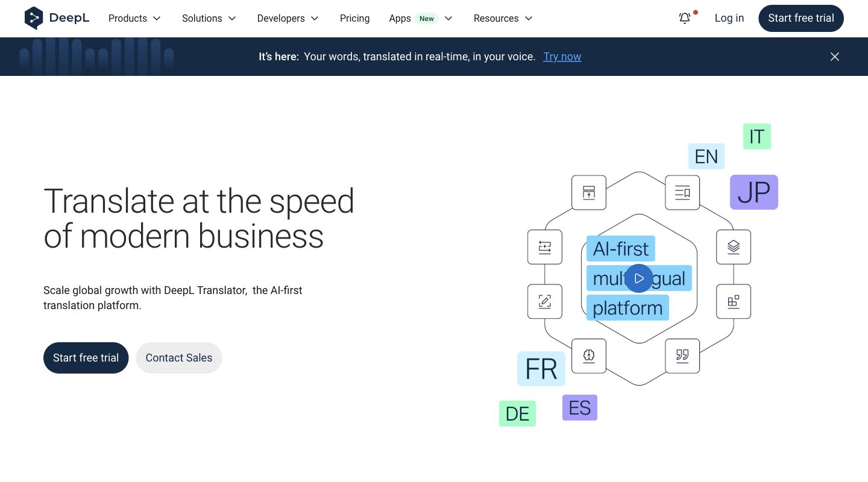This screenshot has height=482, width=868.
Task: Expand the Developers menu
Action: 288,18
